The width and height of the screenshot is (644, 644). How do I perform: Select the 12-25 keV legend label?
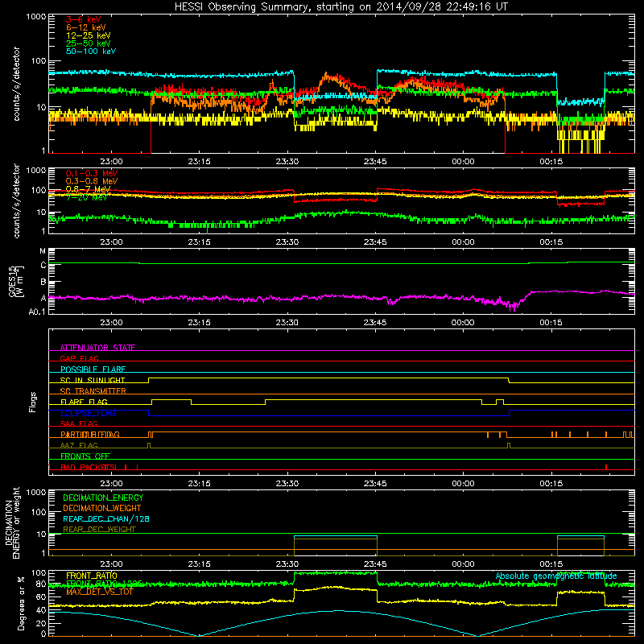88,35
